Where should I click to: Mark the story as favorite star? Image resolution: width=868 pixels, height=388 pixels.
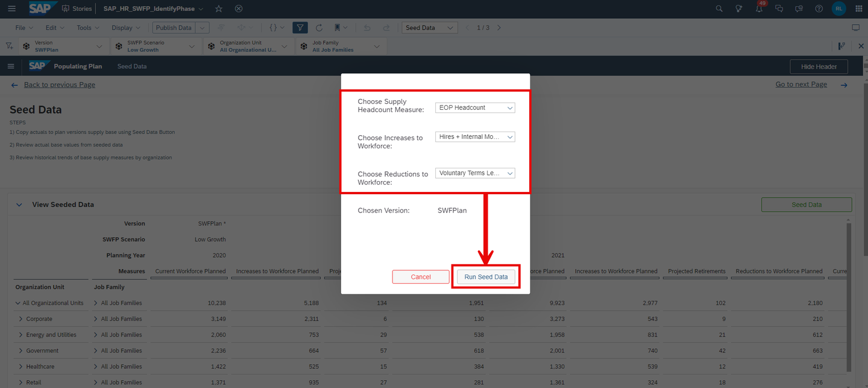click(219, 8)
